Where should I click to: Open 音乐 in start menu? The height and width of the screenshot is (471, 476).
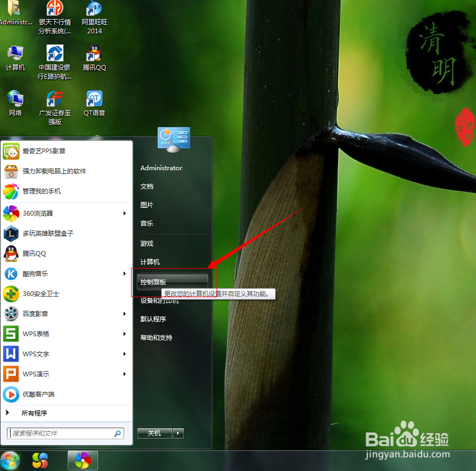tap(147, 224)
